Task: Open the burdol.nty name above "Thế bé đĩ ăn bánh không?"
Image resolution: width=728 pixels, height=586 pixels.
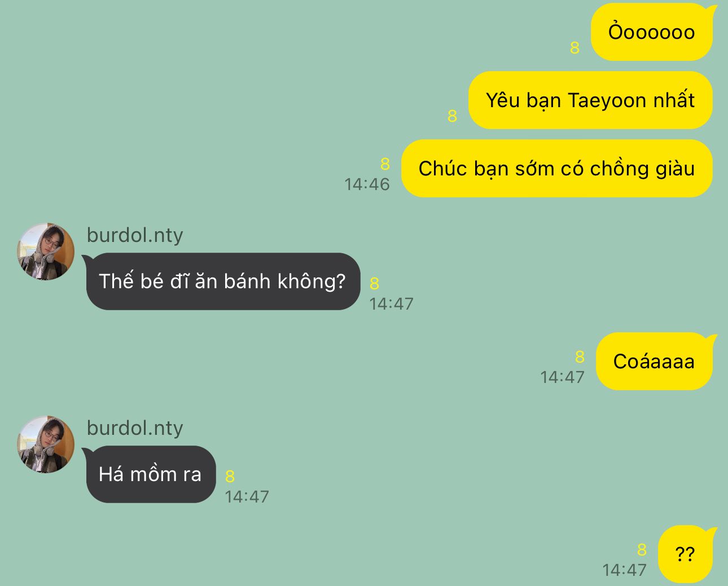Action: coord(135,235)
